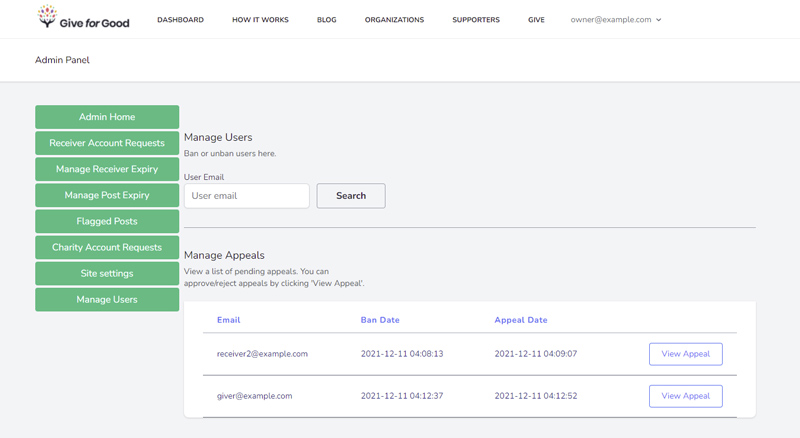
Task: View appeal for receiver2@example.com
Action: (686, 354)
